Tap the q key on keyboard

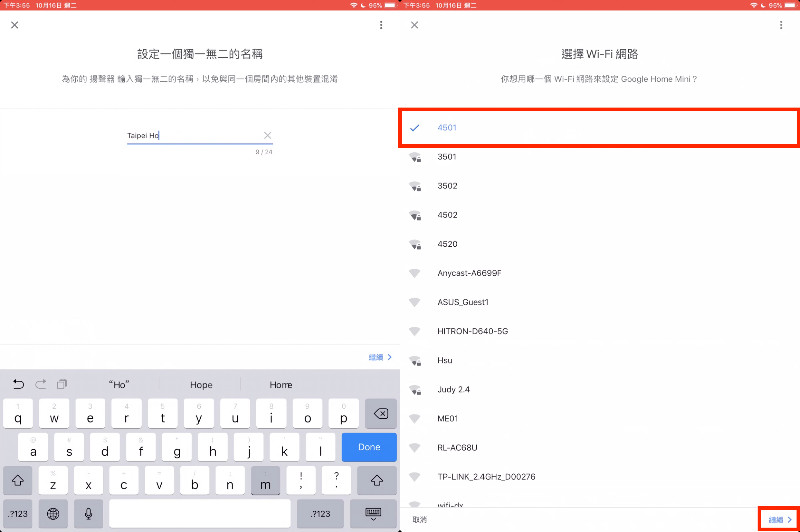[18, 413]
